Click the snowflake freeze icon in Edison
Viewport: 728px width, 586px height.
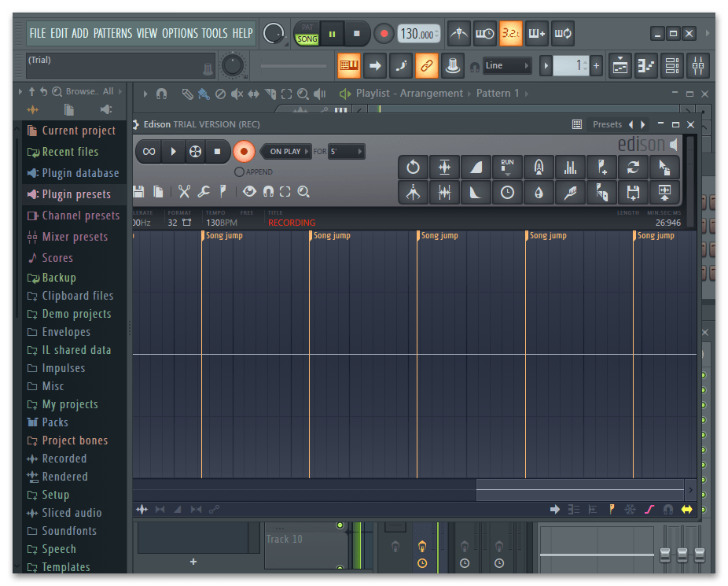coord(630,510)
